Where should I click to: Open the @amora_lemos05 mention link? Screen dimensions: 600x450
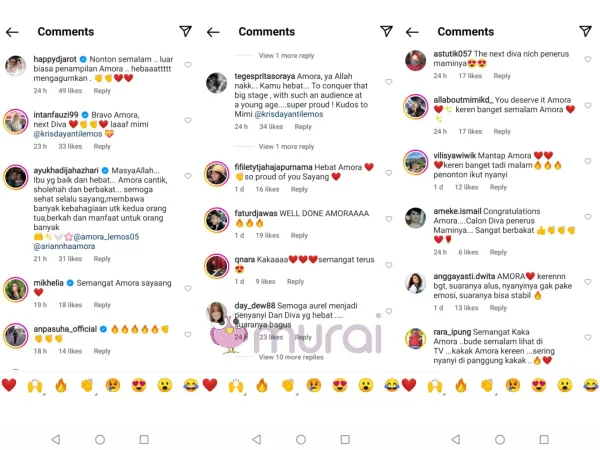click(x=106, y=237)
